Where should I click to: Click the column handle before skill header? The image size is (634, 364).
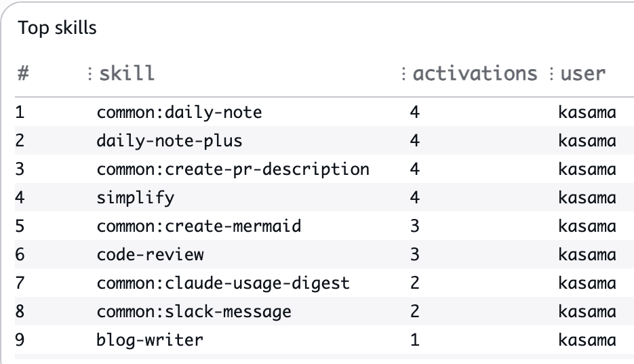90,73
